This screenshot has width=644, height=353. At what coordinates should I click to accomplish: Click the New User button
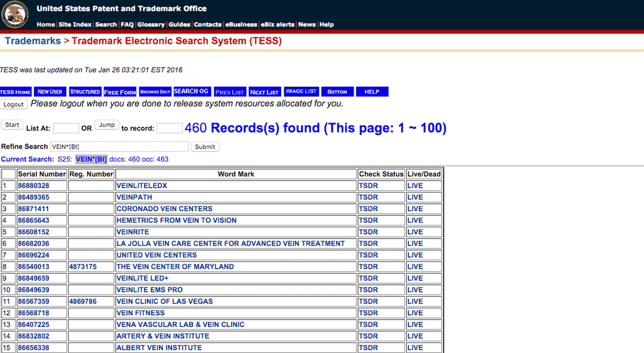50,92
